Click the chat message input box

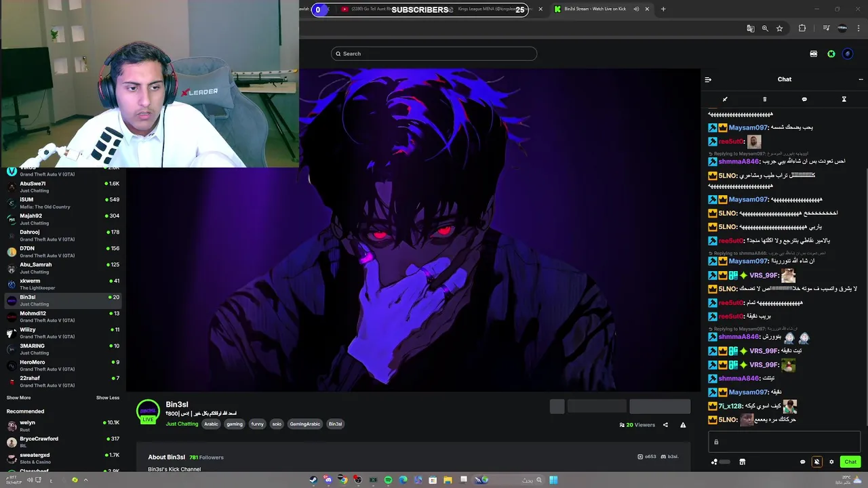coord(785,441)
